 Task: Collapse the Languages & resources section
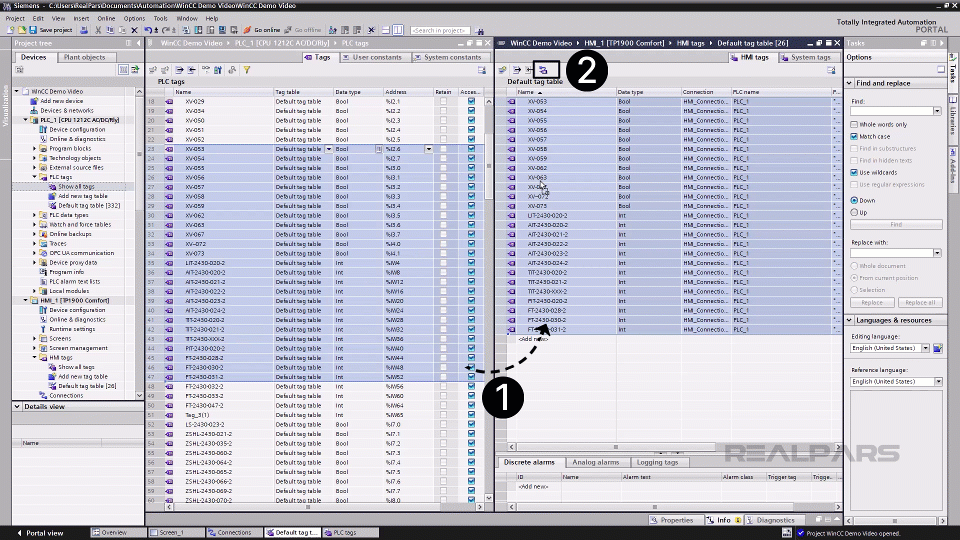(850, 320)
